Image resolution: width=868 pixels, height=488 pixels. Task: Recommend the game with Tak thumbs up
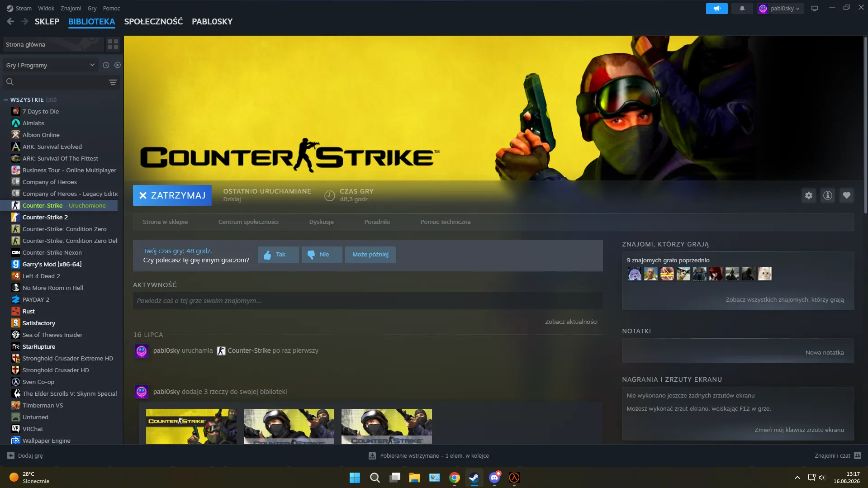[x=278, y=255]
